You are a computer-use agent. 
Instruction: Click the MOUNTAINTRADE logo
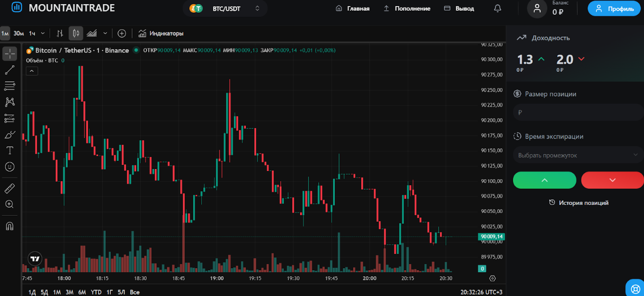(63, 8)
